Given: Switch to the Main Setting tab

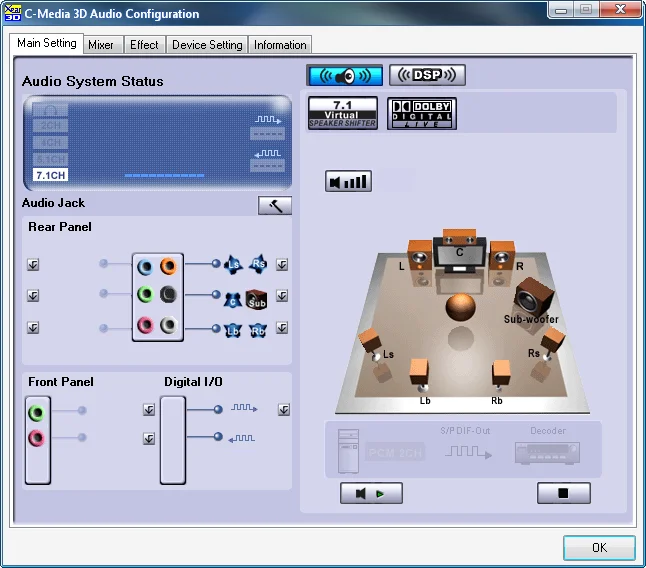Looking at the screenshot, I should 47,43.
